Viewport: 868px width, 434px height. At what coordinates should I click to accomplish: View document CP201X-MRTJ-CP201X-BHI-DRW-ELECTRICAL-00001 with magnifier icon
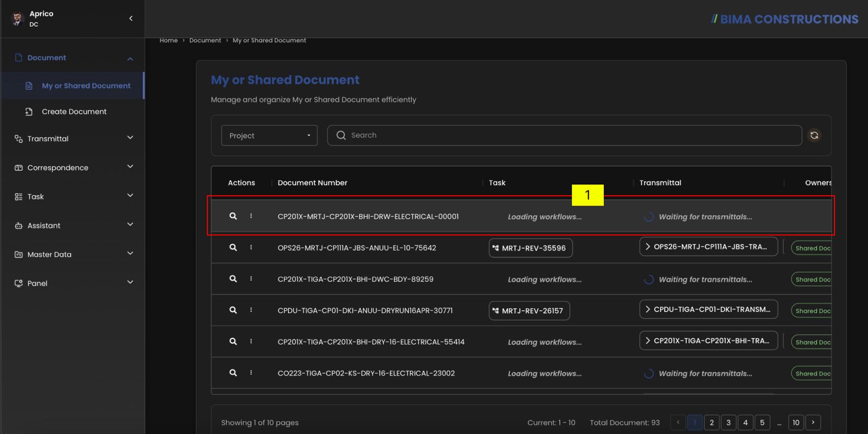[233, 216]
